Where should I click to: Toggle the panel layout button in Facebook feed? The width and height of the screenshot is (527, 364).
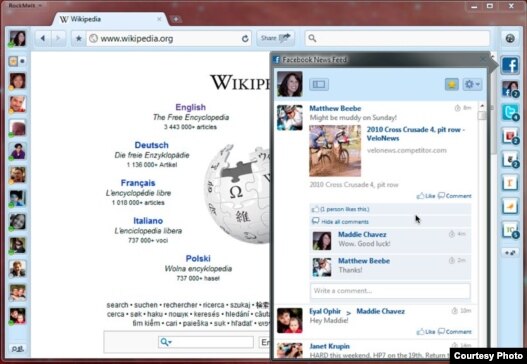click(319, 84)
